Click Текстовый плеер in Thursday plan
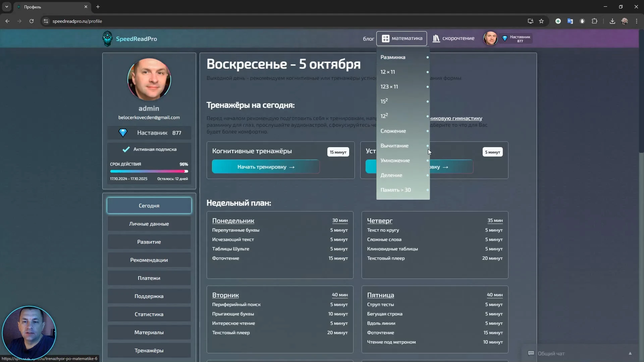Viewport: 644px width, 362px height. pyautogui.click(x=386, y=258)
